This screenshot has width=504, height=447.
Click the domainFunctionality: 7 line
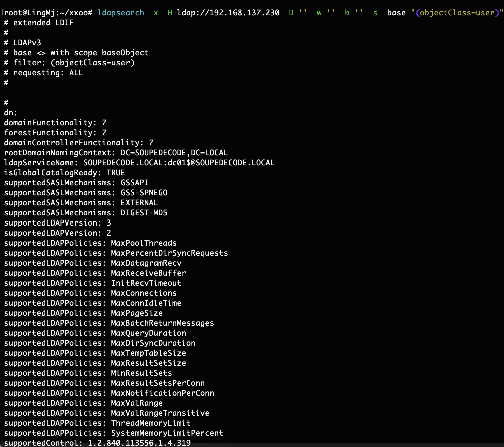[x=55, y=123]
